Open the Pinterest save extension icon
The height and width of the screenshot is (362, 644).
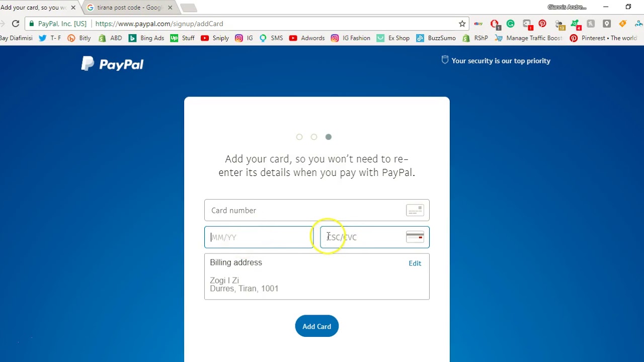(542, 24)
